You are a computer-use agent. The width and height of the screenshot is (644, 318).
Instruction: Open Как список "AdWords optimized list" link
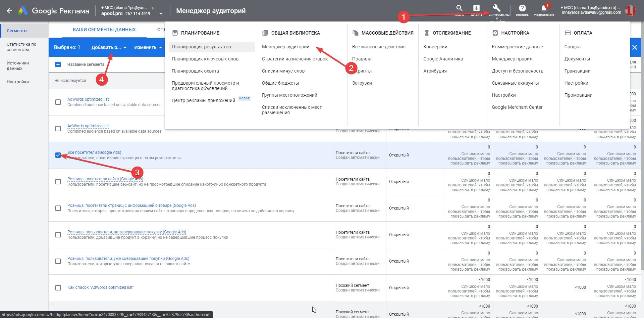coord(100,287)
